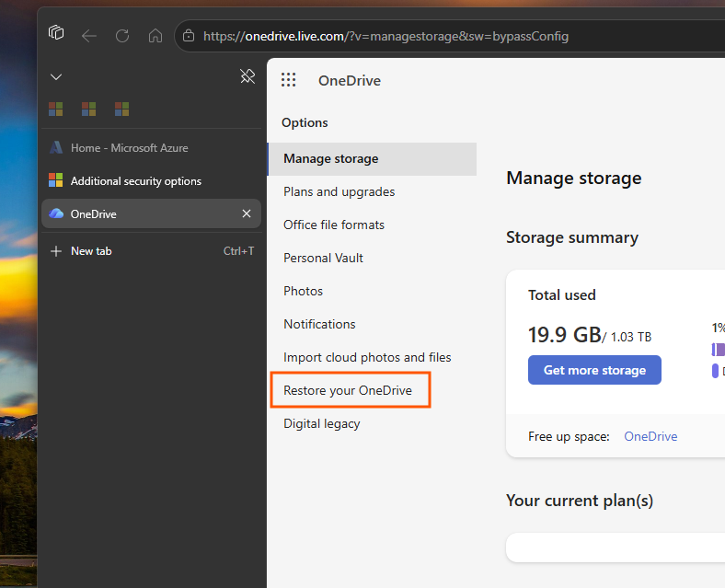Open Notifications settings

(x=319, y=324)
